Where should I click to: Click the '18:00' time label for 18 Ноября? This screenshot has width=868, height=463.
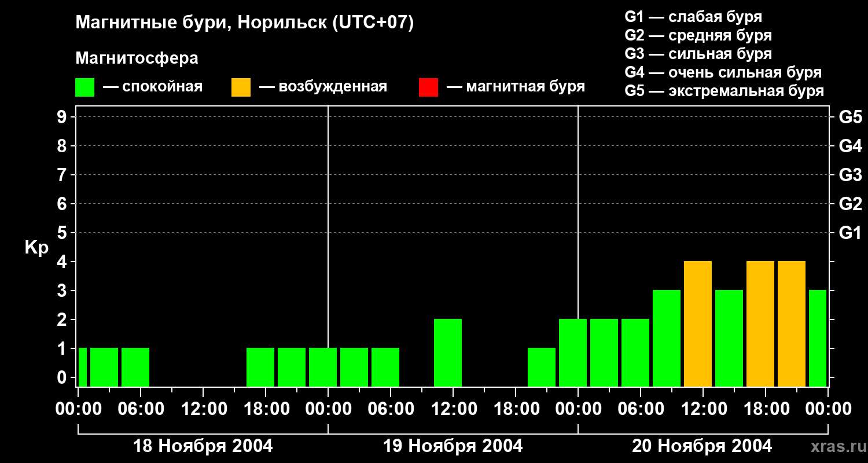[x=266, y=409]
